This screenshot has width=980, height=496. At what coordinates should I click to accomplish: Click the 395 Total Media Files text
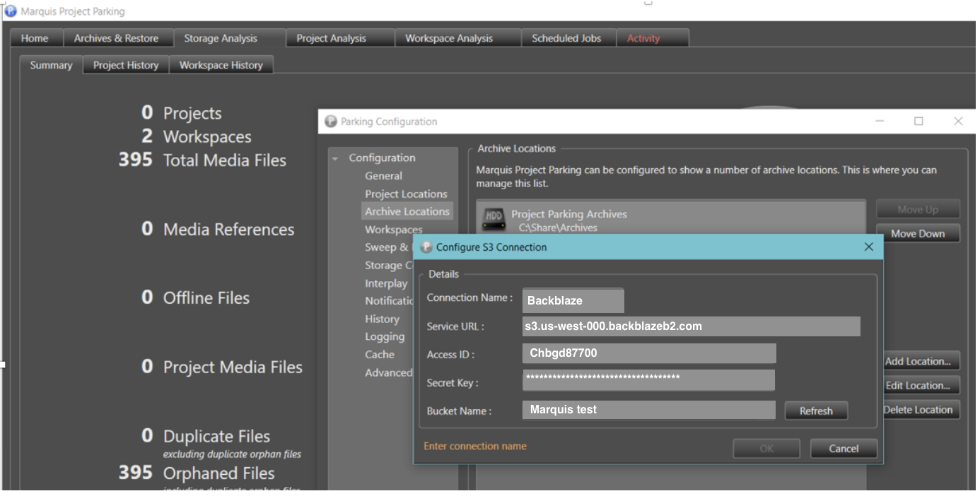pos(203,160)
